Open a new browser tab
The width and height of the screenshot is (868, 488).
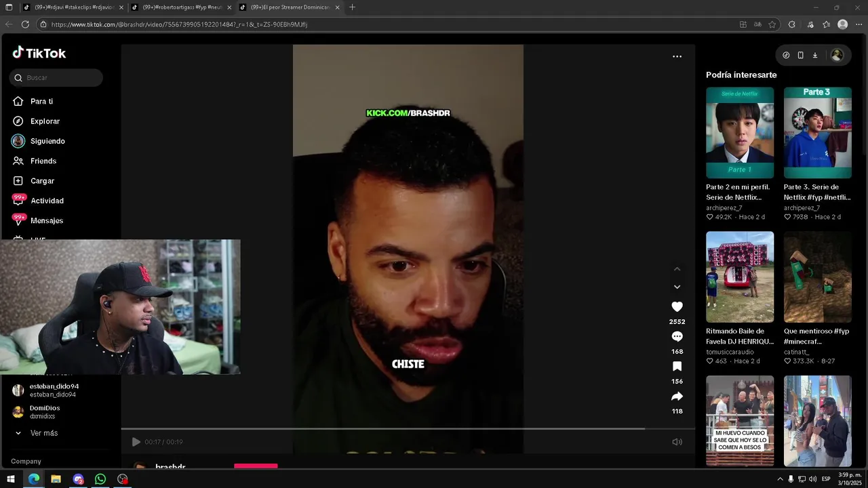click(x=352, y=7)
